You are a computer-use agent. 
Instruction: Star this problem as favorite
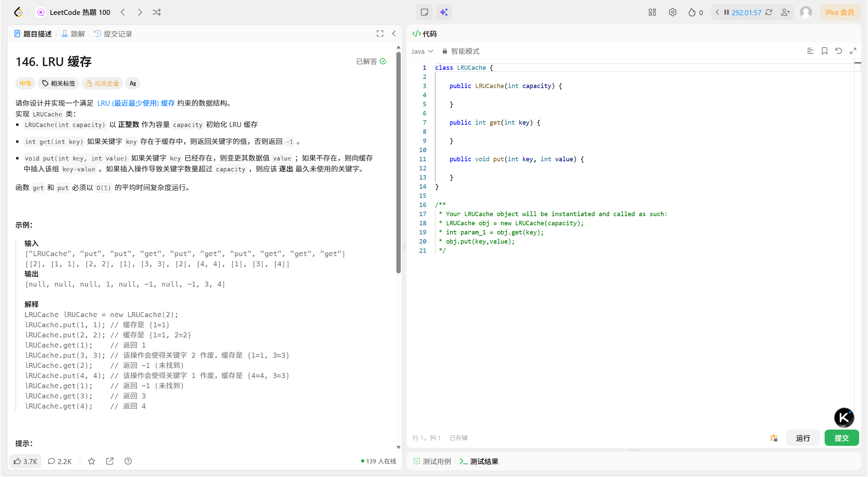[x=92, y=461]
